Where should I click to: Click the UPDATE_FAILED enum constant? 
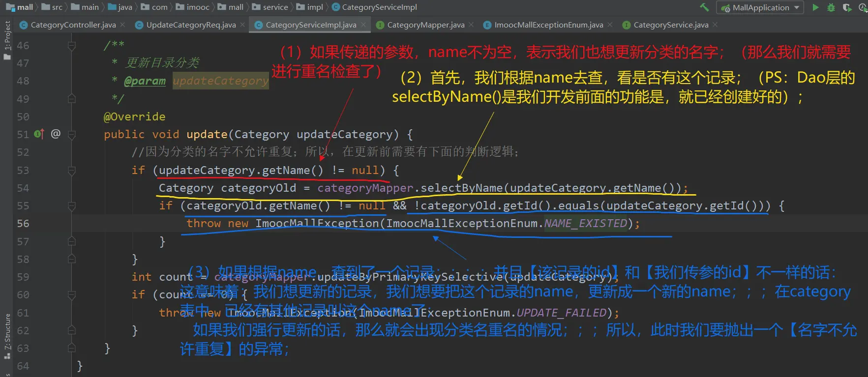pyautogui.click(x=562, y=313)
